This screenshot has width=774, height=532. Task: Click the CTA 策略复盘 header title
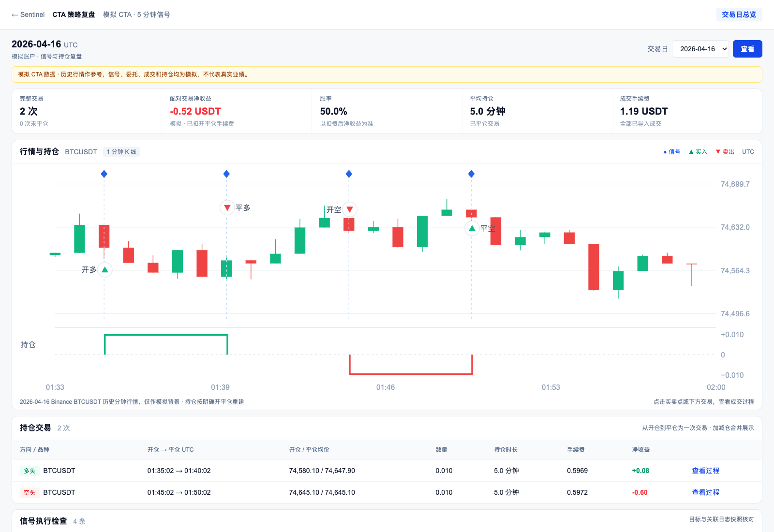tap(74, 15)
